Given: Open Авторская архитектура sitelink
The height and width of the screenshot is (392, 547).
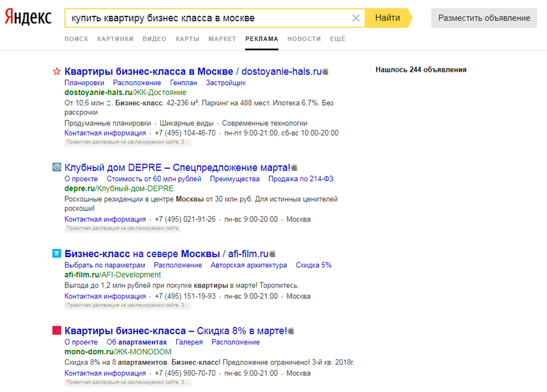Looking at the screenshot, I should point(249,265).
